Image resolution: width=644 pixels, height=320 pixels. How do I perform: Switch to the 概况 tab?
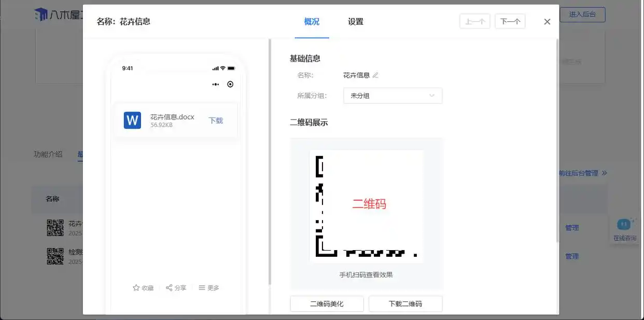(x=312, y=22)
